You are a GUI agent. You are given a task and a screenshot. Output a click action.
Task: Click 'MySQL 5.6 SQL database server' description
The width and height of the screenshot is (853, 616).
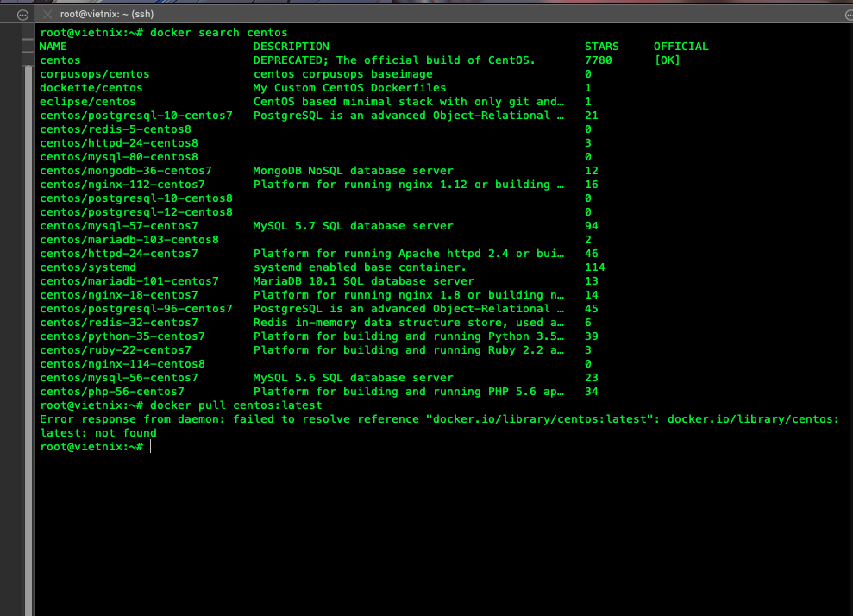click(353, 378)
